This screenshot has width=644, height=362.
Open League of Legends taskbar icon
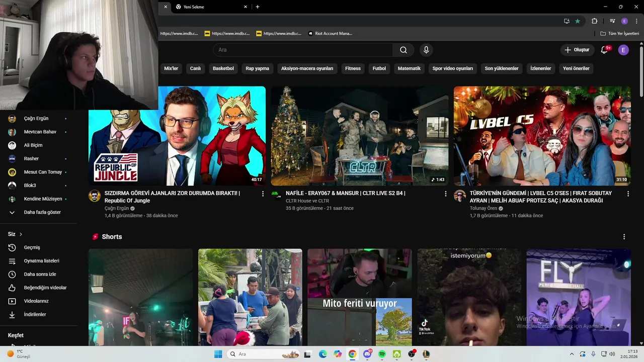[x=426, y=354]
